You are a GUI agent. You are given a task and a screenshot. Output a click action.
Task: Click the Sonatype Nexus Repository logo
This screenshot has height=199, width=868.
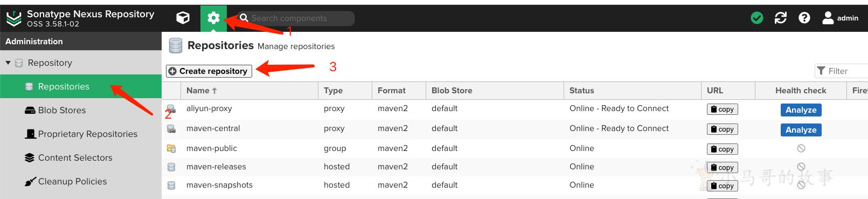click(13, 19)
